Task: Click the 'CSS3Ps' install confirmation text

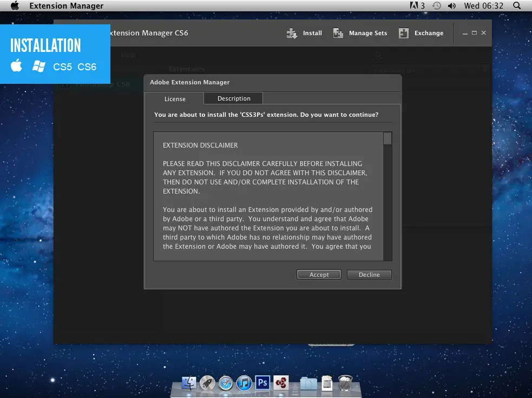Action: tap(266, 115)
